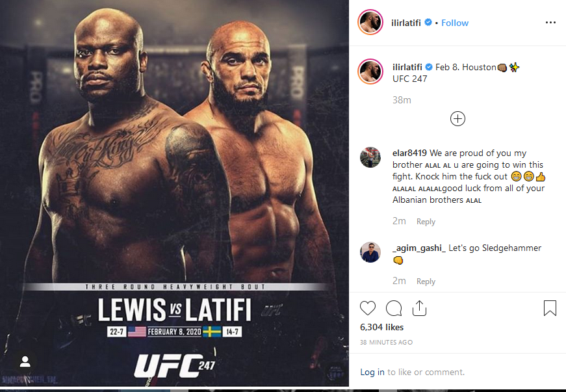Like the post with the heart icon

368,308
